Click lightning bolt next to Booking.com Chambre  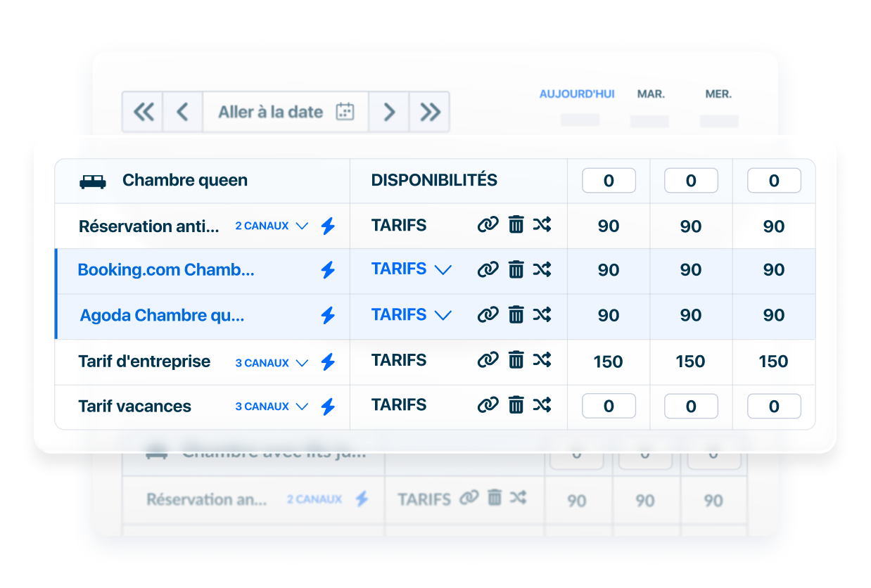pyautogui.click(x=328, y=270)
